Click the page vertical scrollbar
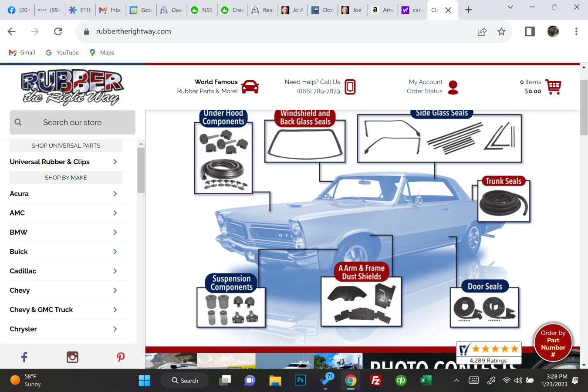The width and height of the screenshot is (588, 392). coord(584,107)
